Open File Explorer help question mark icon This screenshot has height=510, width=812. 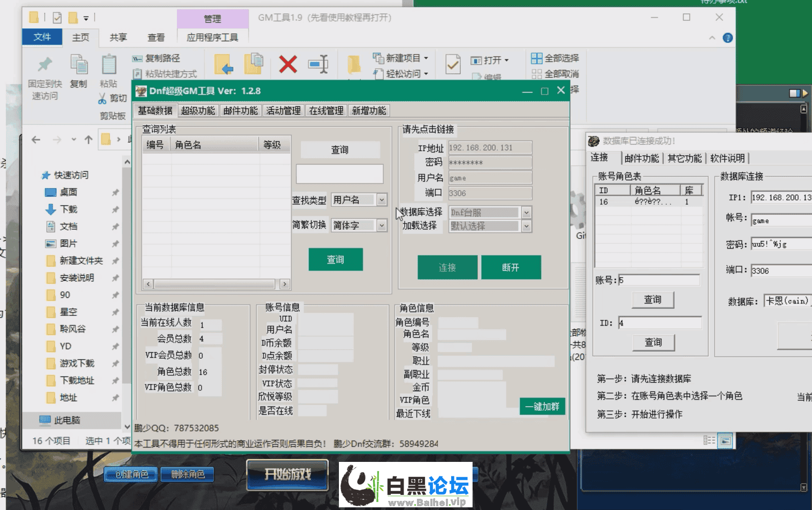[x=728, y=38]
